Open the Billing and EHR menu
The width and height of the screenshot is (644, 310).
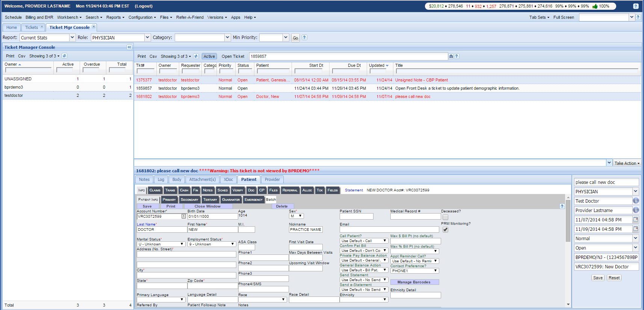(39, 17)
